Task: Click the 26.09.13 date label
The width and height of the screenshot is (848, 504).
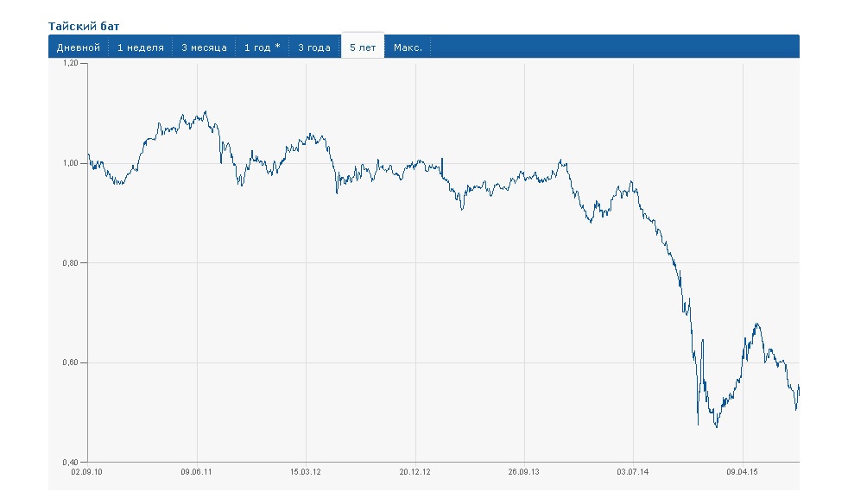Action: 524,472
